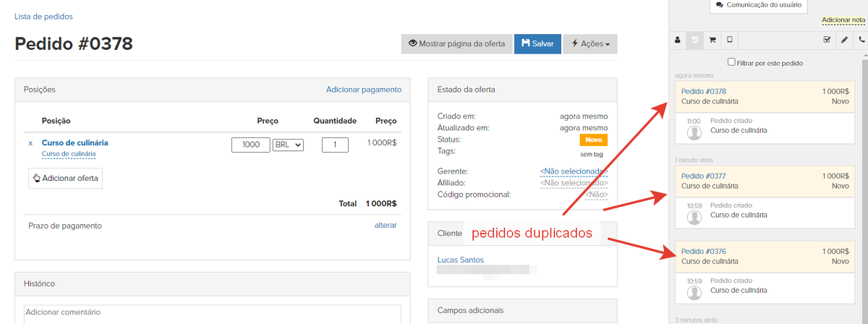Screen dimensions: 868x324
Task: Open the user profile tab icon
Action: [677, 40]
